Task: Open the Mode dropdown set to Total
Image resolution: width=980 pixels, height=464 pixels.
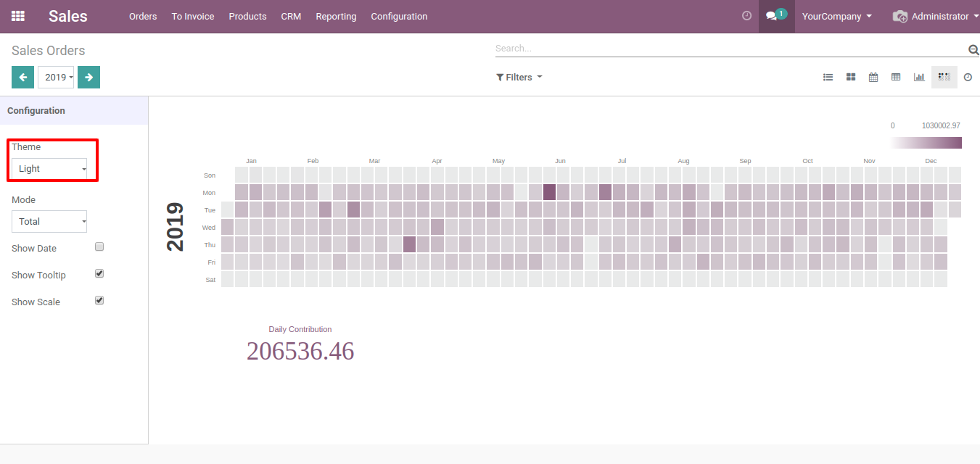Action: [49, 222]
